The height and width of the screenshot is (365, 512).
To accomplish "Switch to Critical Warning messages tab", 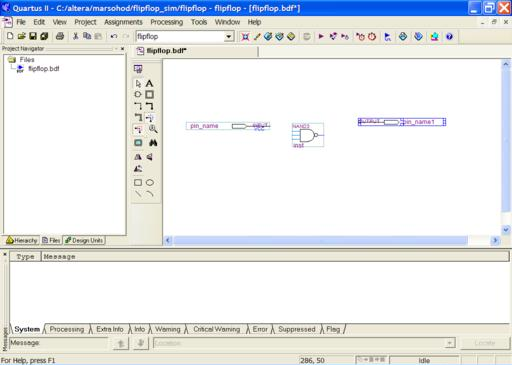I will click(217, 329).
